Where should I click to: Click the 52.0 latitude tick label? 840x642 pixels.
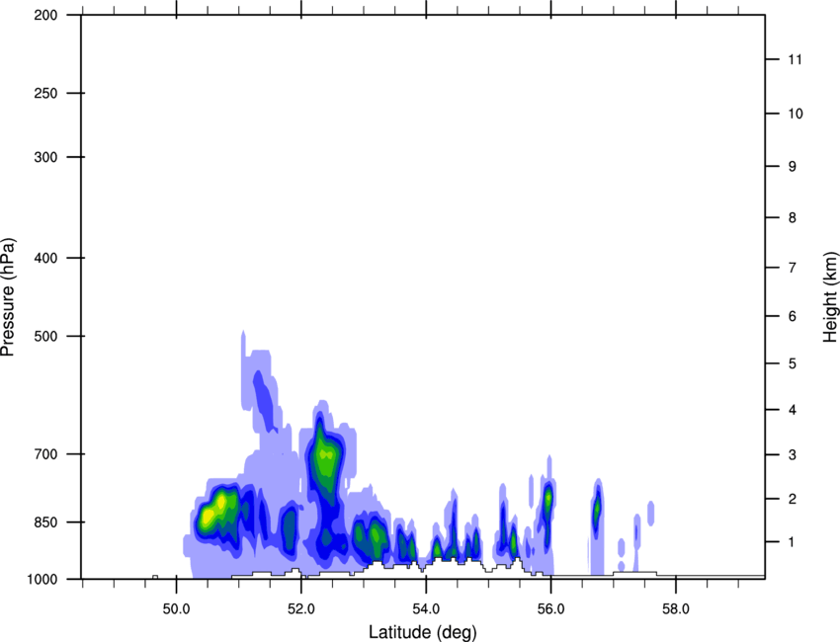[x=301, y=609]
